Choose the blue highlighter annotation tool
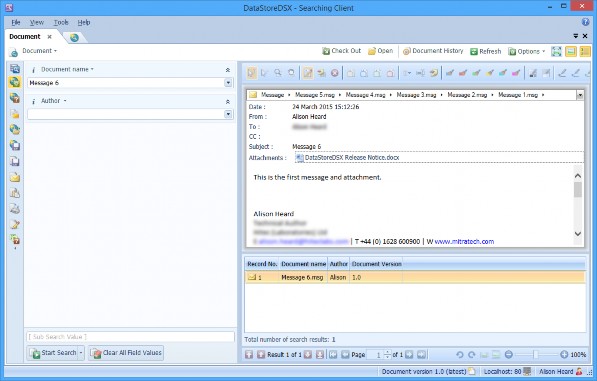The image size is (597, 381). pos(450,73)
